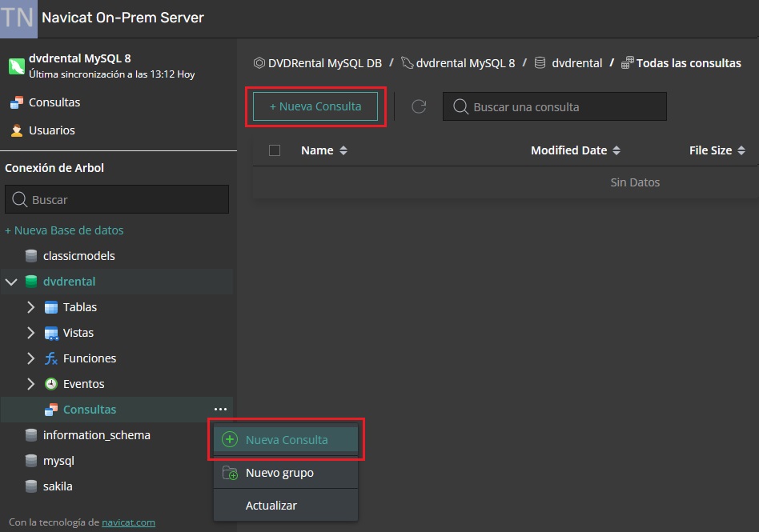
Task: Select dvdrental in the connection tree
Action: point(69,282)
